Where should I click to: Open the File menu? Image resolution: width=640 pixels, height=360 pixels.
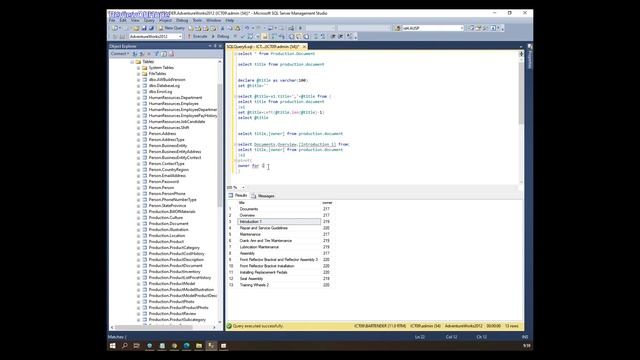[x=112, y=20]
